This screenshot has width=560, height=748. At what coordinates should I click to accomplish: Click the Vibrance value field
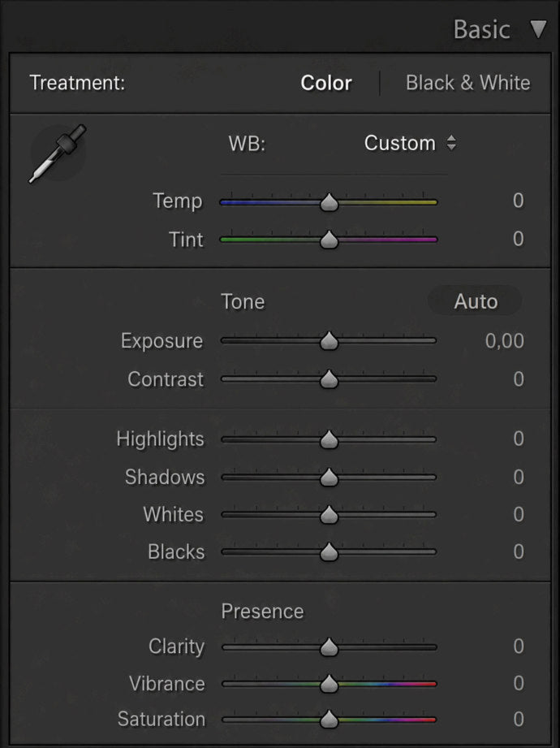click(519, 684)
